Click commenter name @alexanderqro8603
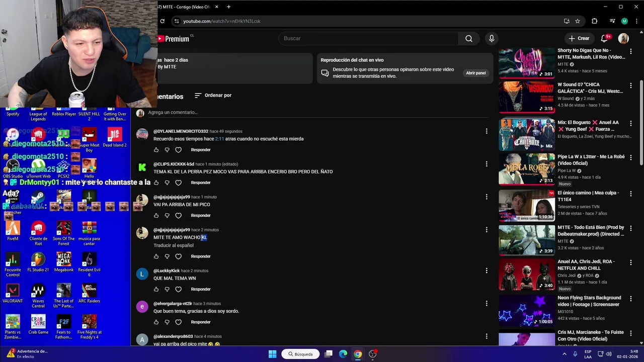Screen dimensions: 644x362 tap(173, 336)
